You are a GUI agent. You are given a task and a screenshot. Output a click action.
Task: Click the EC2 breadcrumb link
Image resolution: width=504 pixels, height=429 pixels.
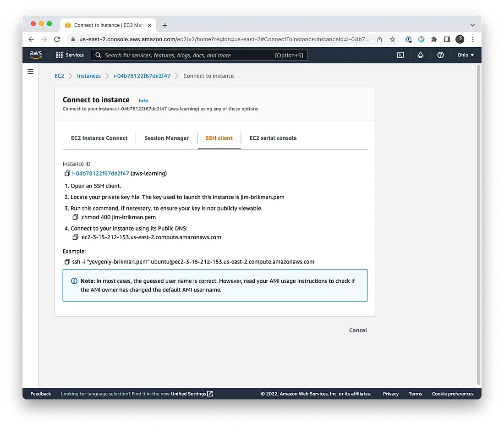coord(59,76)
